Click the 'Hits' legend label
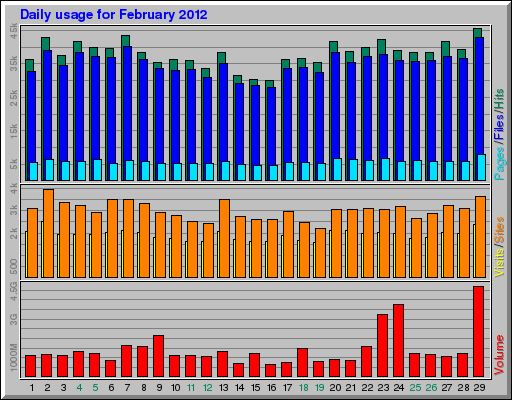The width and height of the screenshot is (512, 400). (499, 99)
